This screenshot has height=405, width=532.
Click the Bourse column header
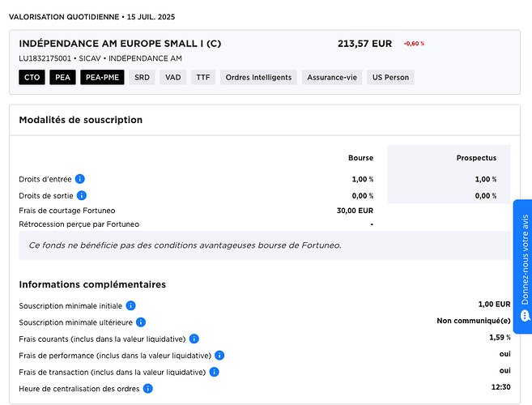click(x=360, y=158)
